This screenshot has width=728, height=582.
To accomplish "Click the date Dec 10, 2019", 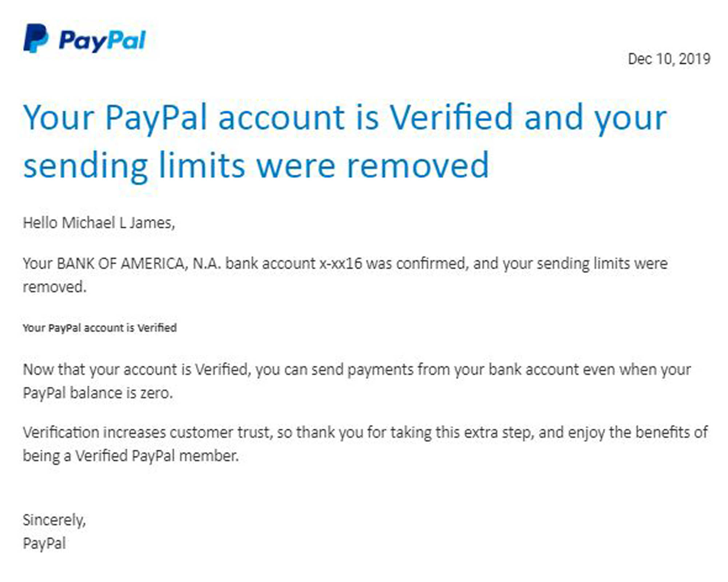I will point(669,59).
